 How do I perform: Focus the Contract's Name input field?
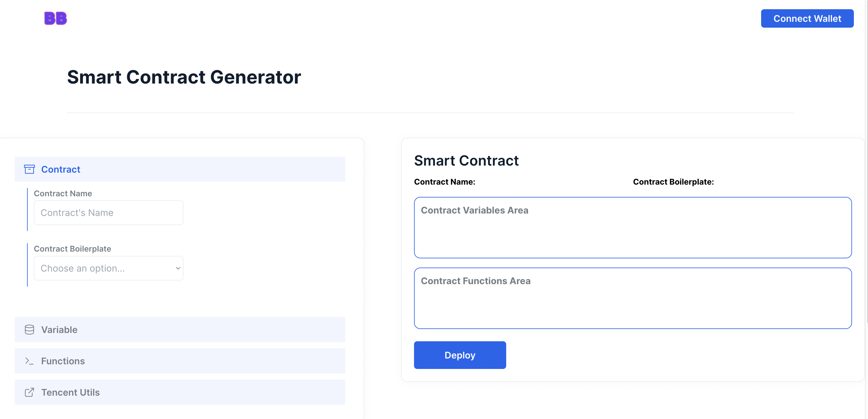[108, 213]
